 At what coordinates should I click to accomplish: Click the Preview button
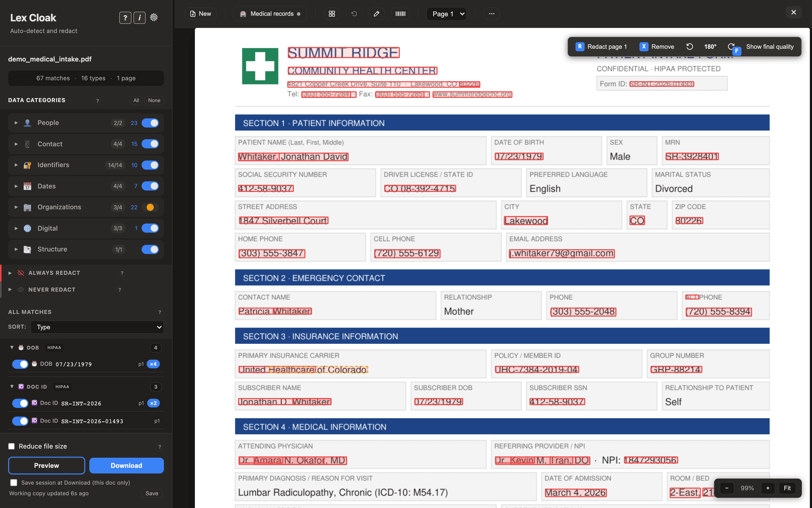coord(47,465)
